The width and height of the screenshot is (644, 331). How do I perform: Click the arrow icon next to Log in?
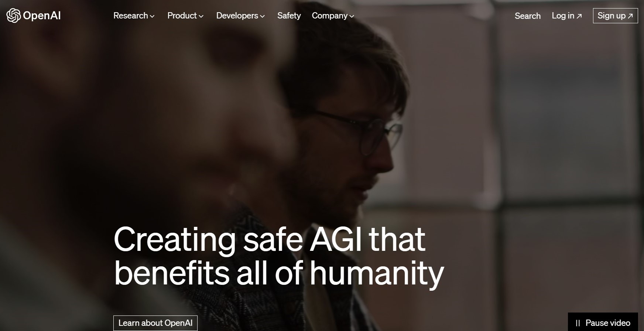point(579,16)
